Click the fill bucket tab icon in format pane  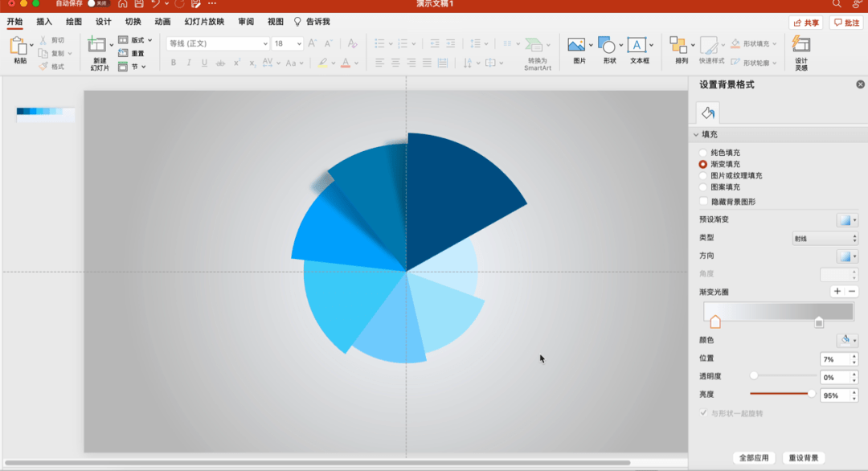[x=707, y=113]
